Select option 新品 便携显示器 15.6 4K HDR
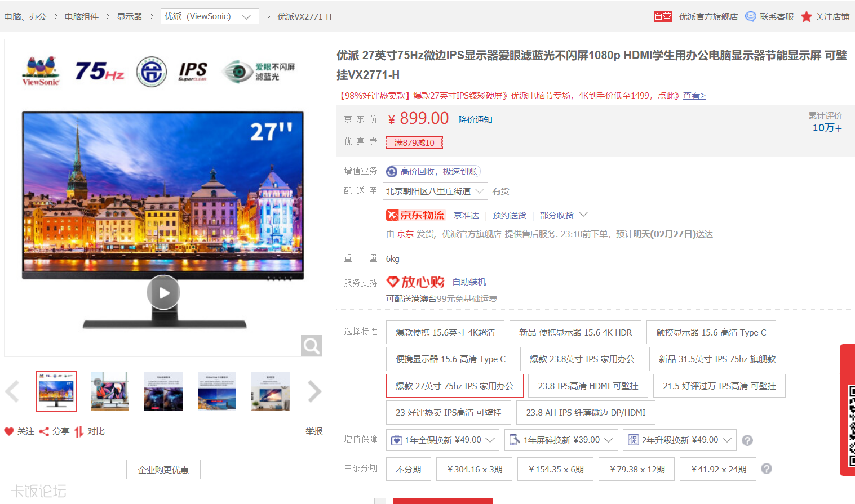The width and height of the screenshot is (855, 504). (575, 332)
